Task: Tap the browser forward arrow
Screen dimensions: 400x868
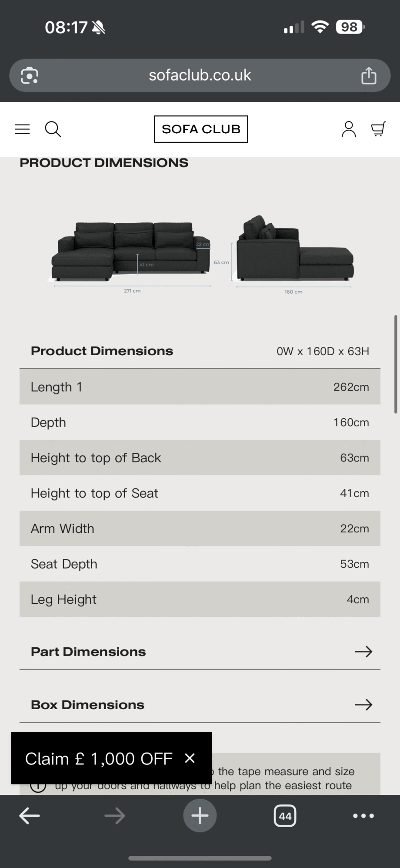Action: [x=115, y=816]
